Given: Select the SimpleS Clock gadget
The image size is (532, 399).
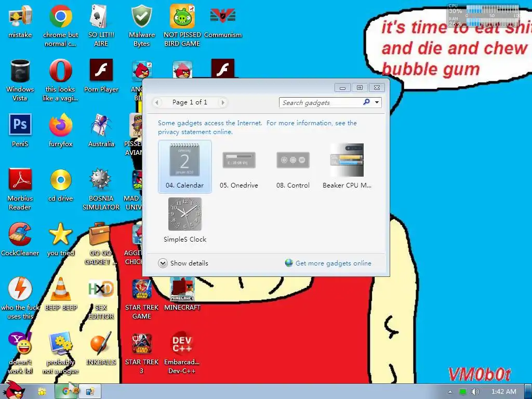Looking at the screenshot, I should pyautogui.click(x=184, y=220).
